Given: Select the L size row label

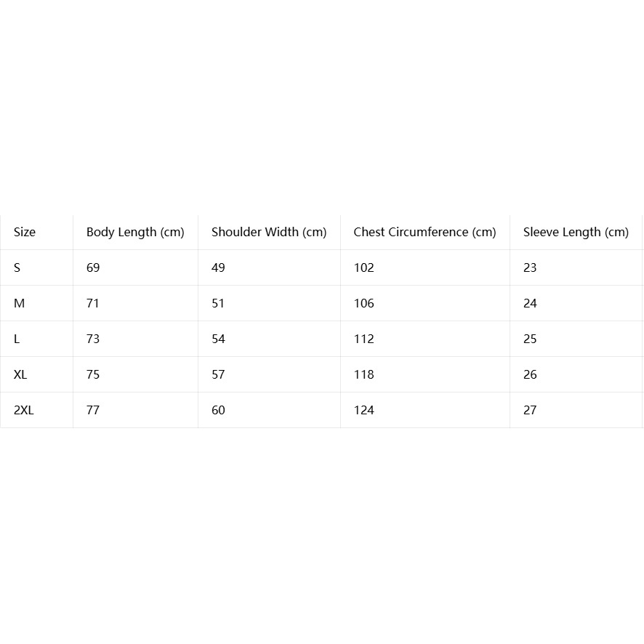Looking at the screenshot, I should pyautogui.click(x=17, y=339).
